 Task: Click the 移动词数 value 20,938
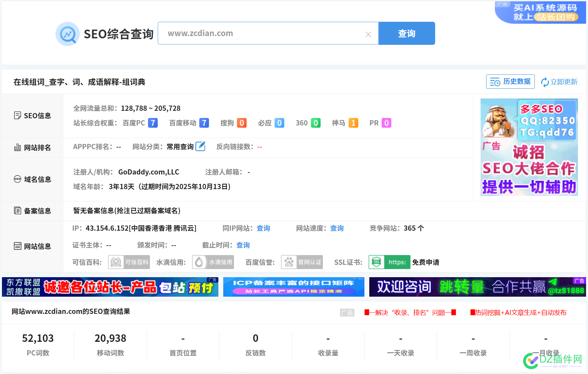click(x=110, y=338)
